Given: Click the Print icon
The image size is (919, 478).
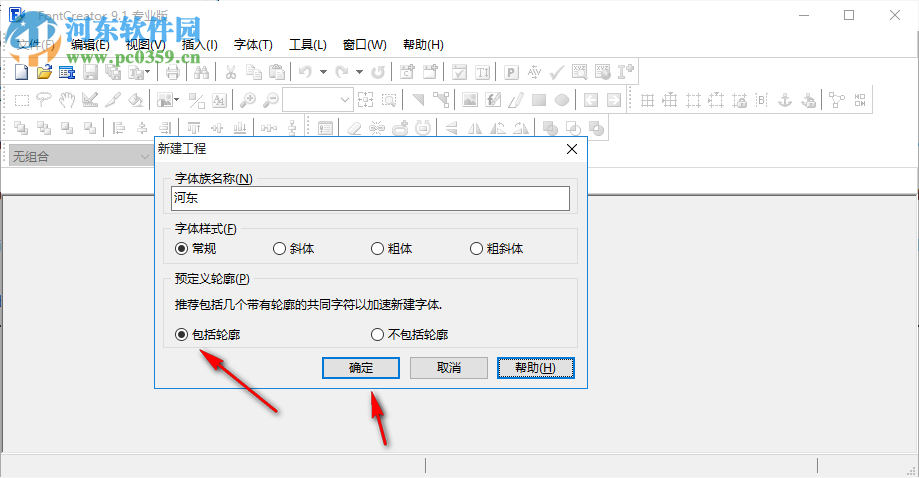Looking at the screenshot, I should pos(172,72).
